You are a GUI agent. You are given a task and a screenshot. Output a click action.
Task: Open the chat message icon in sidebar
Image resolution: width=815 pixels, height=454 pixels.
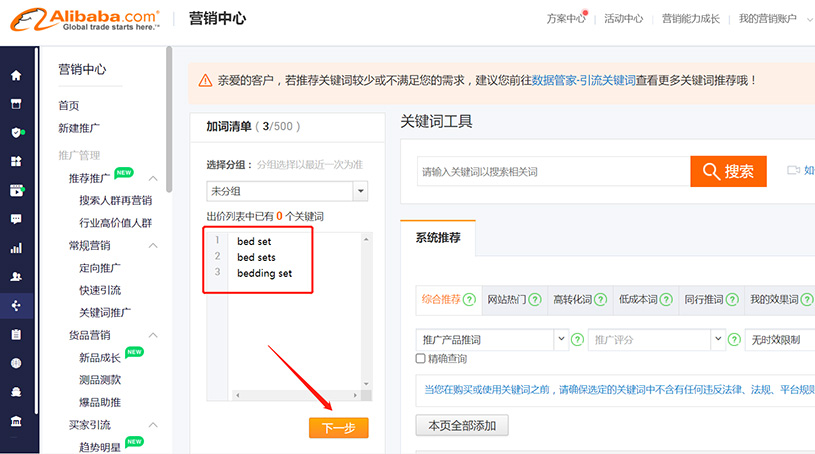tap(16, 219)
